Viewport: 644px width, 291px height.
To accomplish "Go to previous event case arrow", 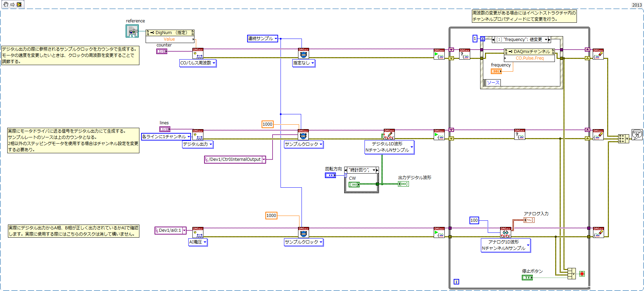I will 494,40.
